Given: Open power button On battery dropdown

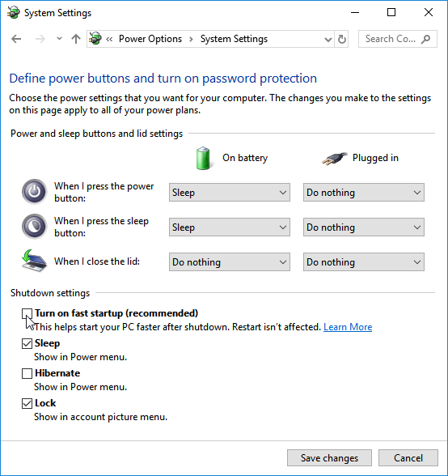Looking at the screenshot, I should 230,193.
